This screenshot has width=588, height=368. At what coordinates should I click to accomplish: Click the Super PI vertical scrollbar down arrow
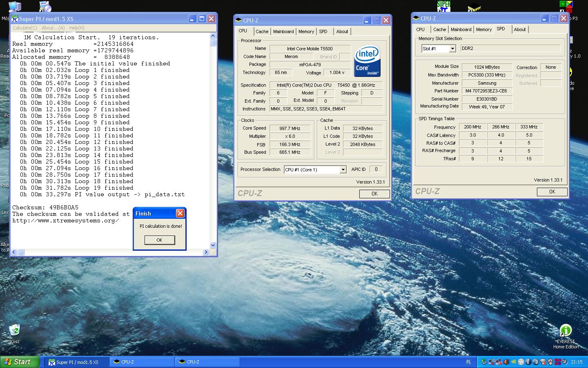(213, 245)
